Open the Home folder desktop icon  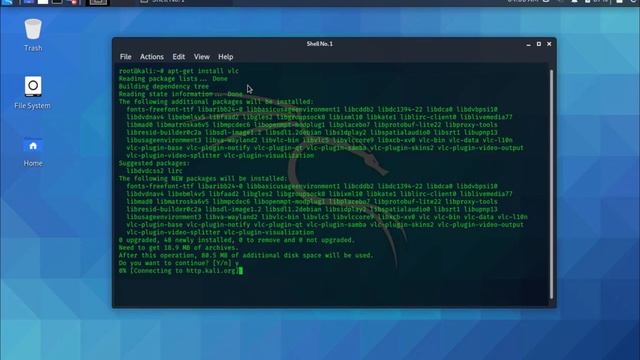[33, 151]
